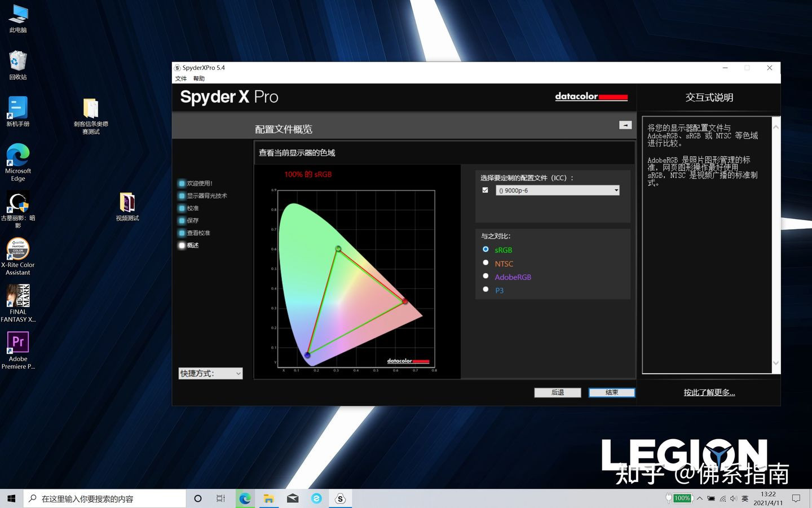Click the red vertex on gamut chart
Screen dimensions: 812x508
point(405,301)
